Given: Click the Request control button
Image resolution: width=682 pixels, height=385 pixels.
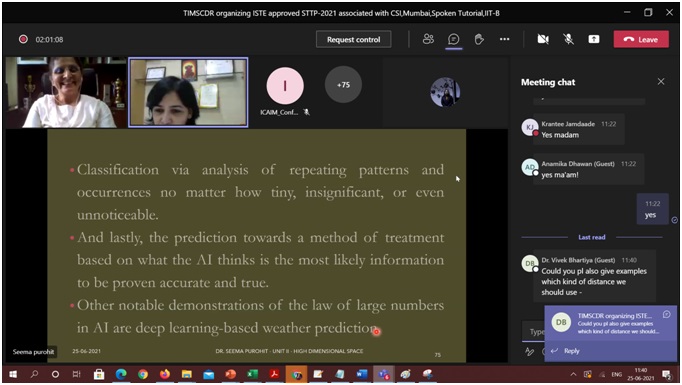Looking at the screenshot, I should pos(353,40).
